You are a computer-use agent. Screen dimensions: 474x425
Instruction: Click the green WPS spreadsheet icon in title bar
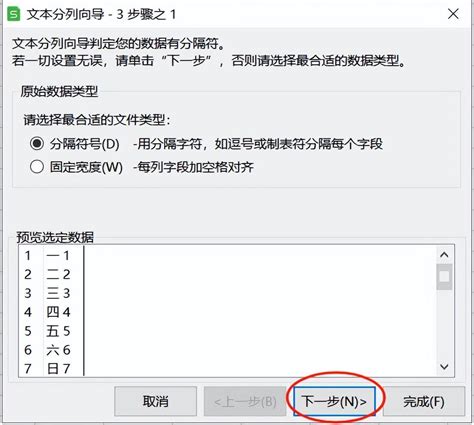click(x=14, y=14)
